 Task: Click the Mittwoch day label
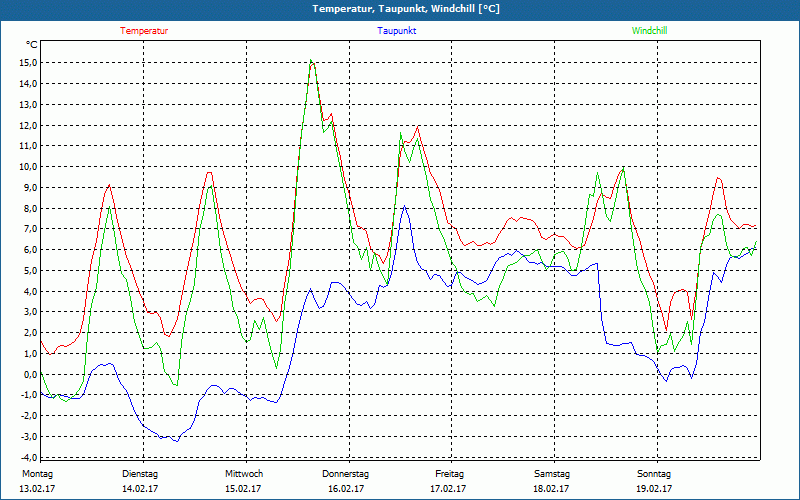pos(244,474)
